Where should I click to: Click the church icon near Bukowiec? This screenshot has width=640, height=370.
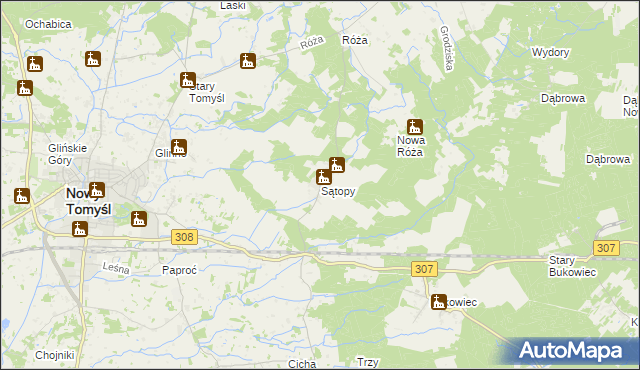point(439,302)
